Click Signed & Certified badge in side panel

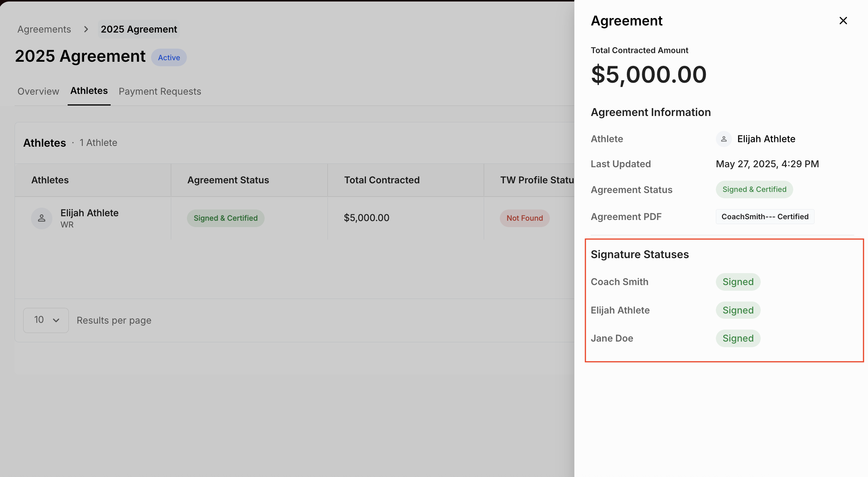click(754, 189)
